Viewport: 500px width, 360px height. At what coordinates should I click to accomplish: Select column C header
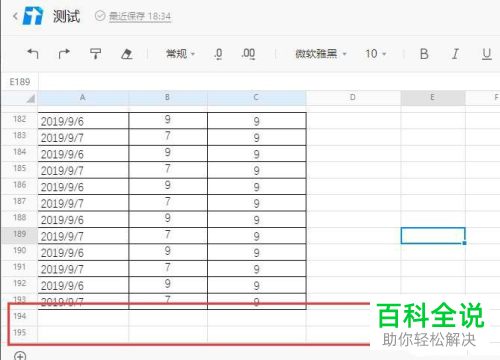[x=256, y=97]
